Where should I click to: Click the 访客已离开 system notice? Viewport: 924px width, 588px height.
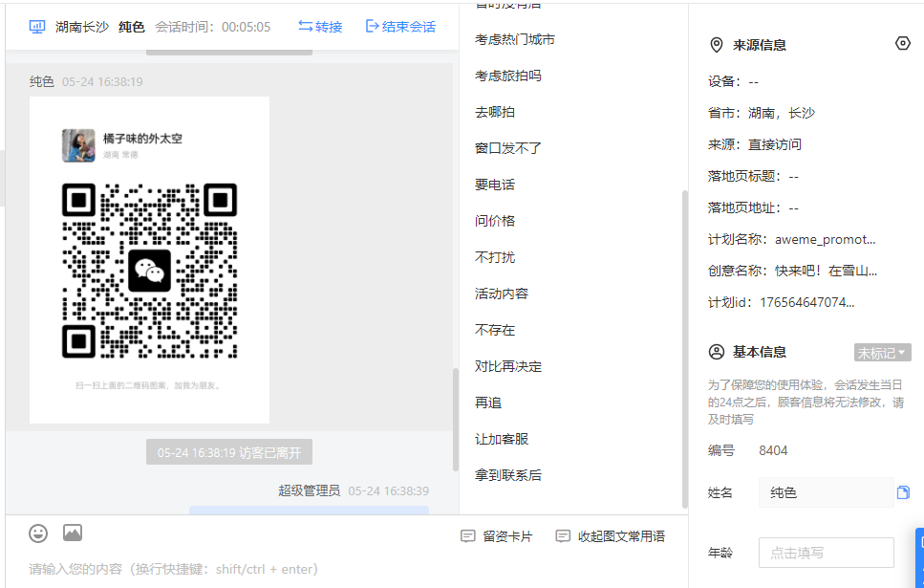(229, 452)
